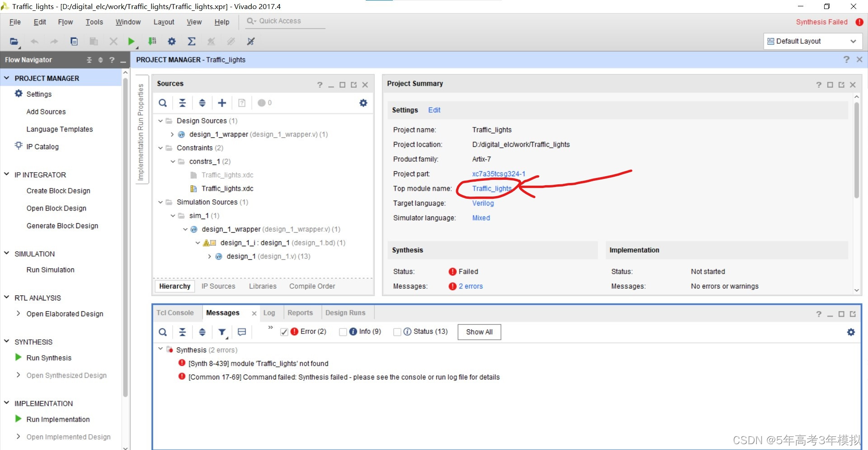Click Verilog target language link
This screenshot has height=450, width=868.
point(483,203)
